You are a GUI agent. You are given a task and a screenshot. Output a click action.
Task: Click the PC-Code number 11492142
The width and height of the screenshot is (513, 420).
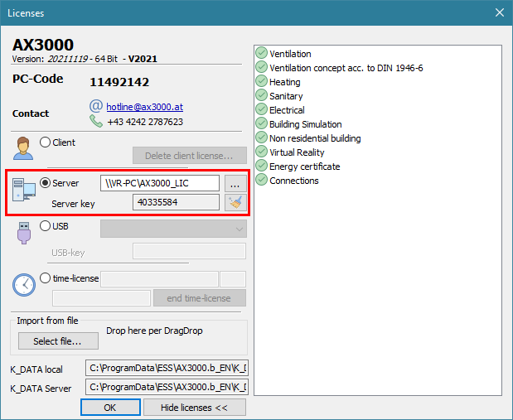(119, 82)
